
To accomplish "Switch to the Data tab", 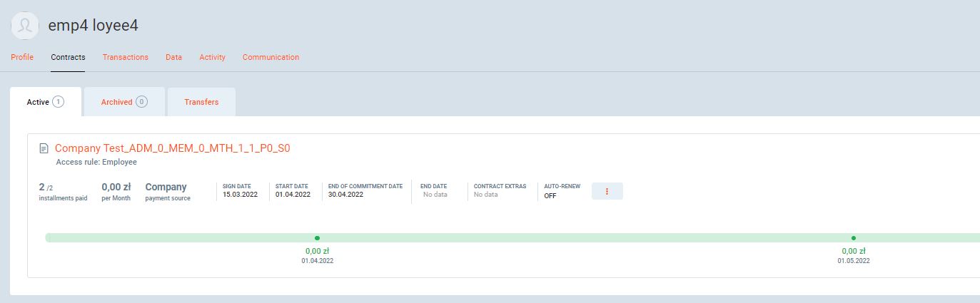I will [173, 57].
